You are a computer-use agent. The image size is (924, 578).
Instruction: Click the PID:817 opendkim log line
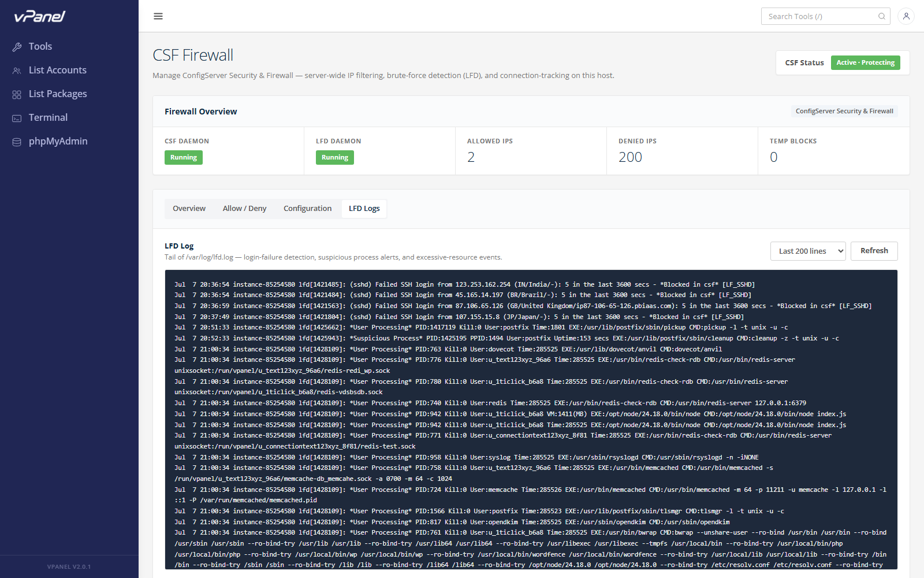pos(452,522)
